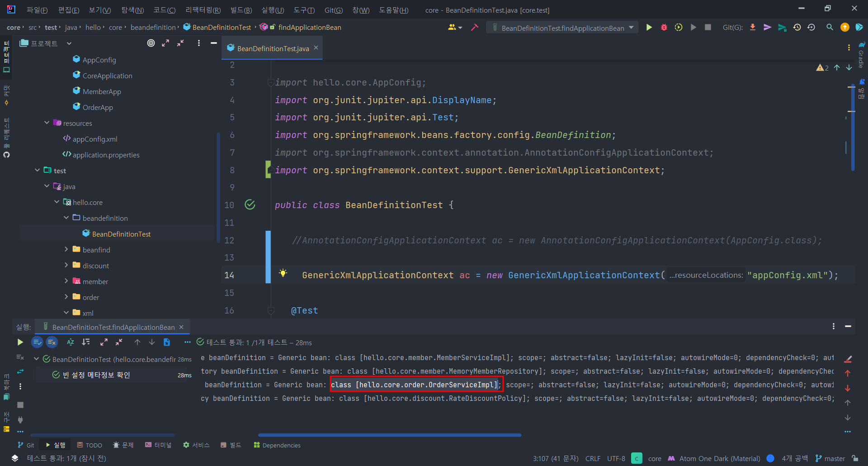Export test results
Screen dimensions: 868x466
pos(167,342)
